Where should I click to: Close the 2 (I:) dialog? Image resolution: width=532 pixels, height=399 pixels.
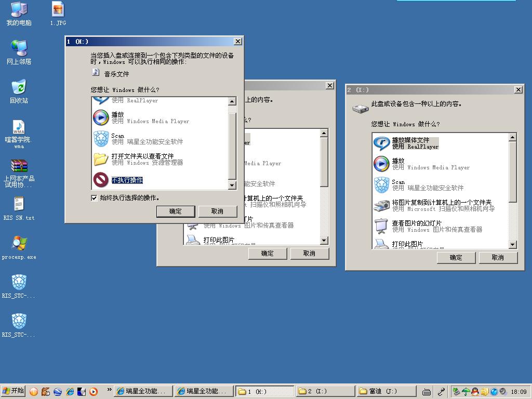(x=518, y=89)
